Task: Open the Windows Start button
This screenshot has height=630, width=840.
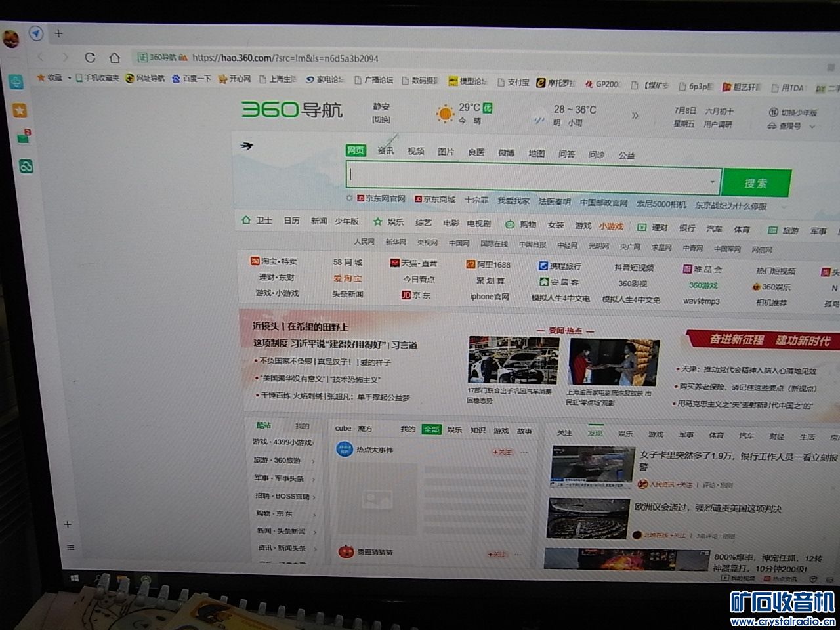Action: pos(75,577)
